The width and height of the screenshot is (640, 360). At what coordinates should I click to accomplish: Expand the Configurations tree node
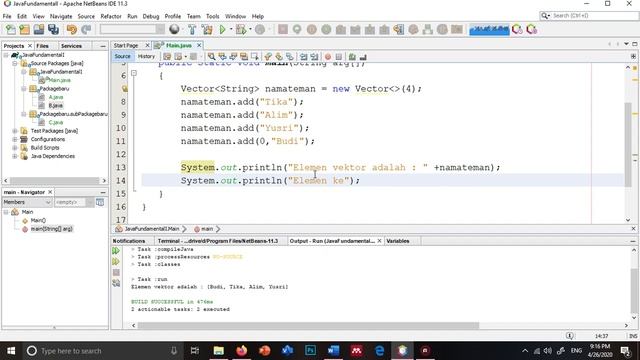(x=15, y=139)
